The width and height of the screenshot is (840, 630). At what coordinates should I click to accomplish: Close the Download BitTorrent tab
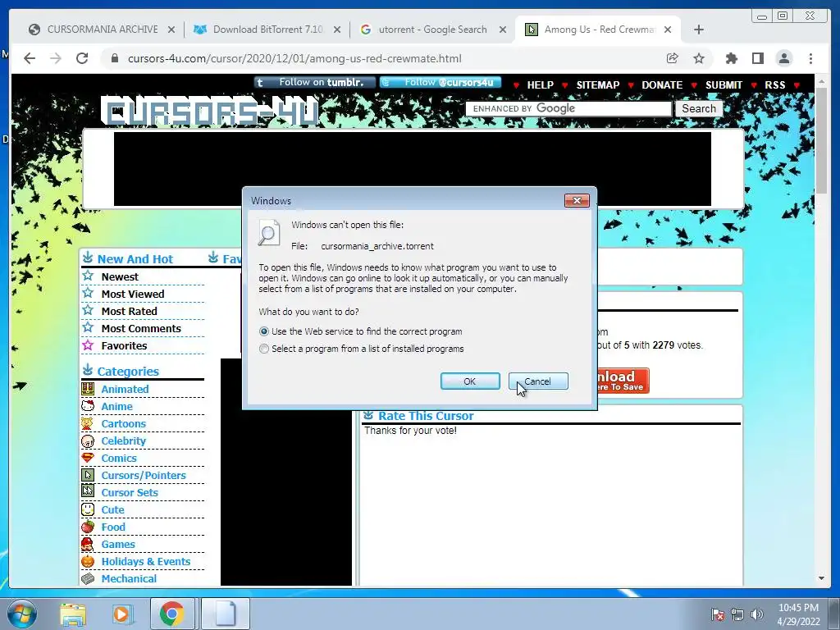pos(337,30)
